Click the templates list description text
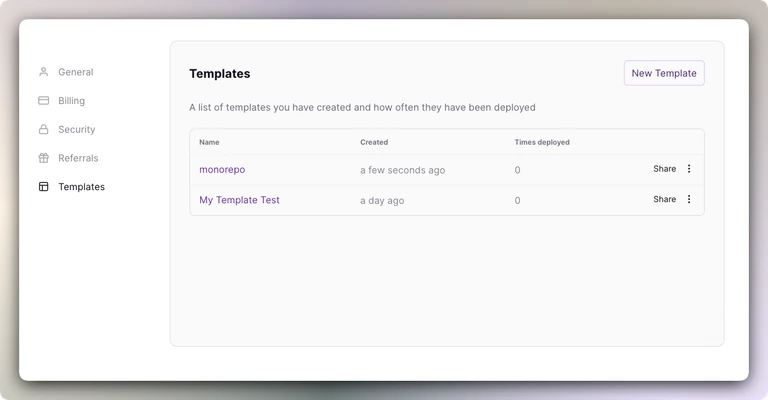Viewport: 768px width, 400px height. point(362,107)
